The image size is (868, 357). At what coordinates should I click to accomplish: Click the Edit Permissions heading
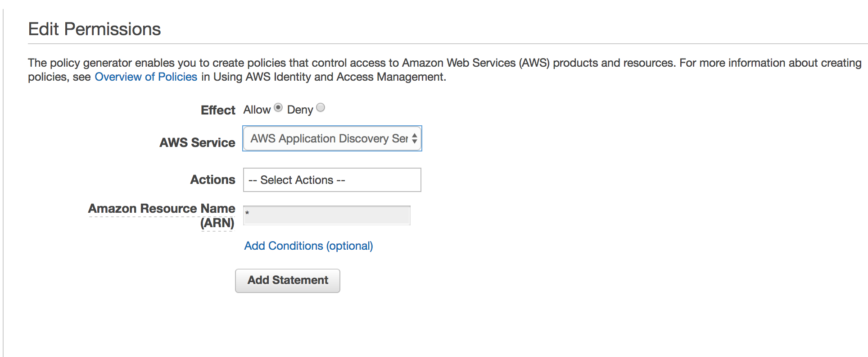[95, 29]
